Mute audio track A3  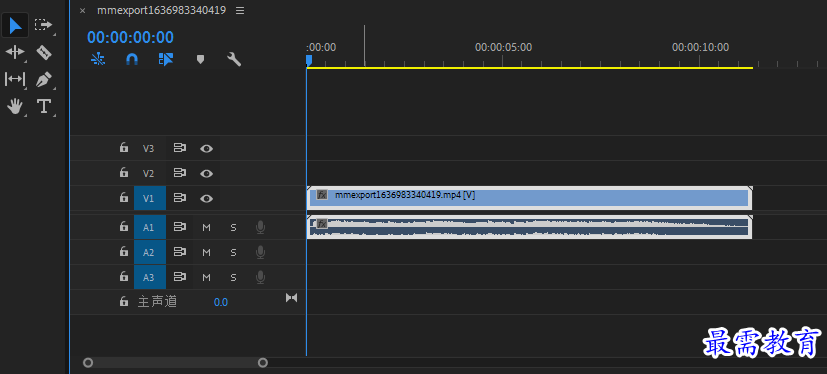pos(206,277)
